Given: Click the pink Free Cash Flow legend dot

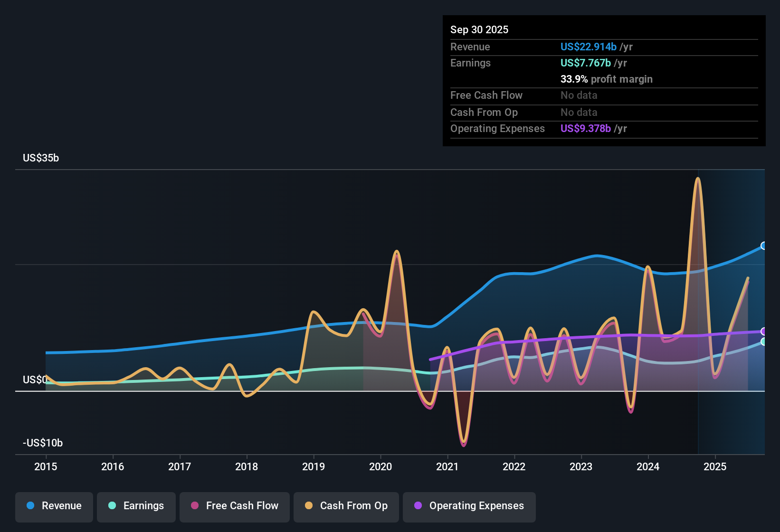Looking at the screenshot, I should click(194, 506).
